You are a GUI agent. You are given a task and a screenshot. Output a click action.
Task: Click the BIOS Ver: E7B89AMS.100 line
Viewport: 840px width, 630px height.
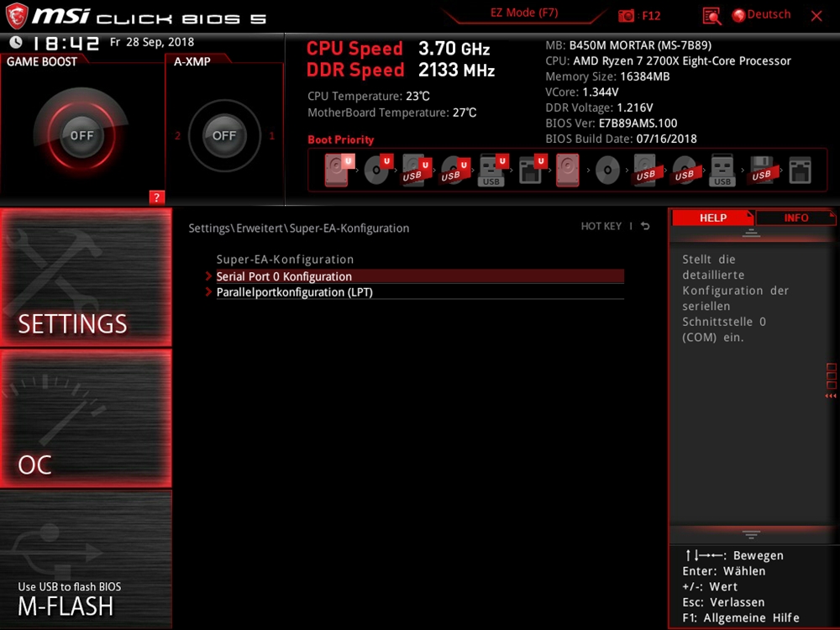click(612, 123)
